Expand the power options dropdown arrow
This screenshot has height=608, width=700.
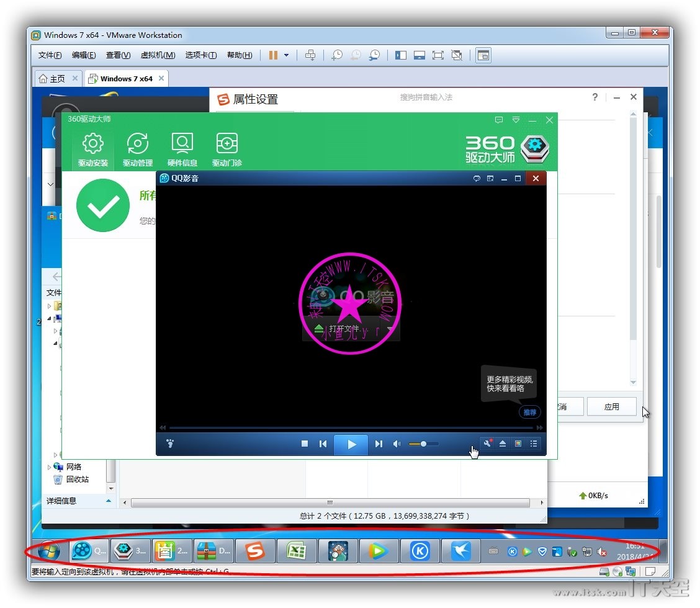[286, 55]
